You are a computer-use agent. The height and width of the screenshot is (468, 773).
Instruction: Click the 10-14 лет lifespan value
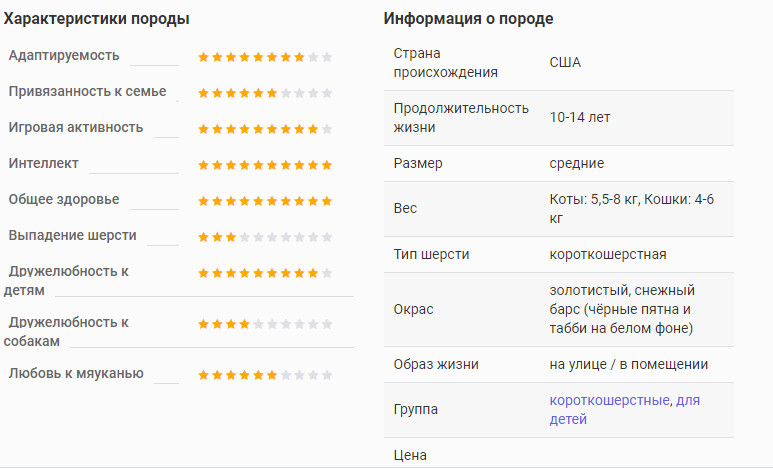point(580,117)
